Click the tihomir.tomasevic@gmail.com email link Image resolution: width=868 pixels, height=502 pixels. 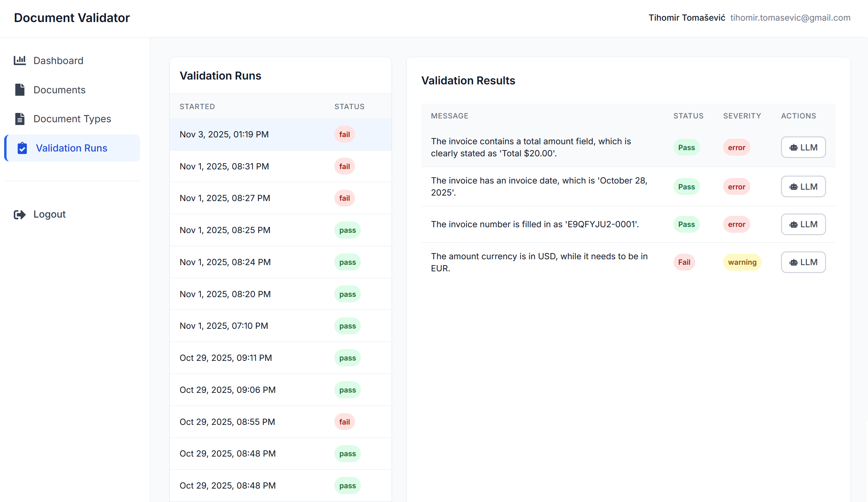coord(790,18)
